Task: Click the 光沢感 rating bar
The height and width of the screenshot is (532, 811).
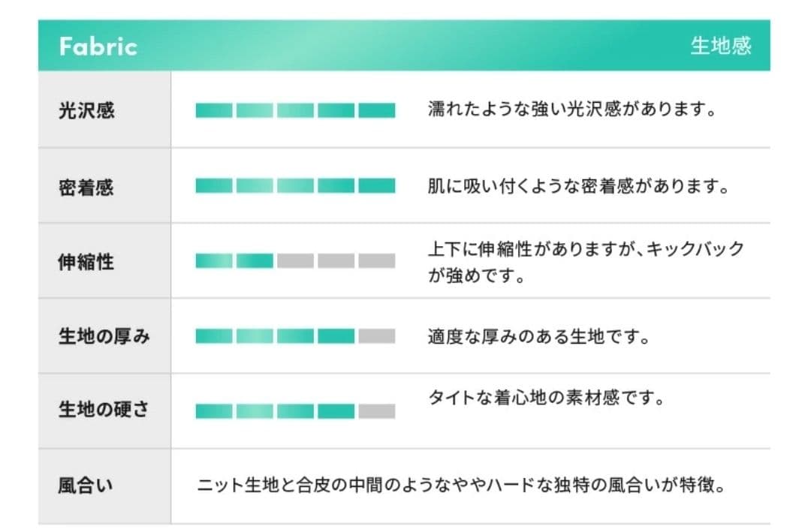Action: (x=295, y=111)
